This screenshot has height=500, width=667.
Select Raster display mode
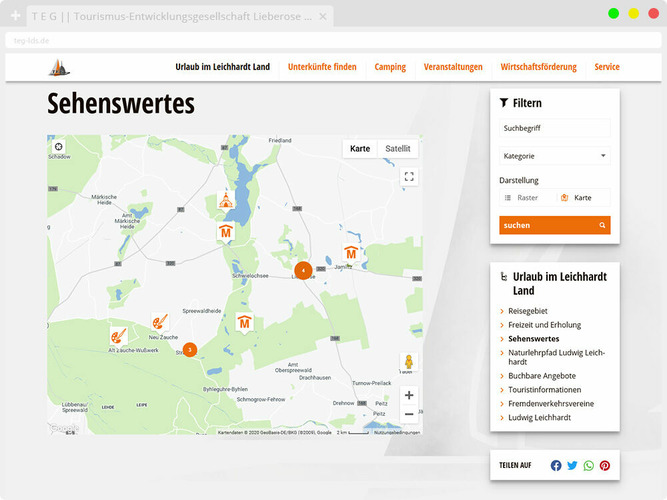(x=527, y=198)
